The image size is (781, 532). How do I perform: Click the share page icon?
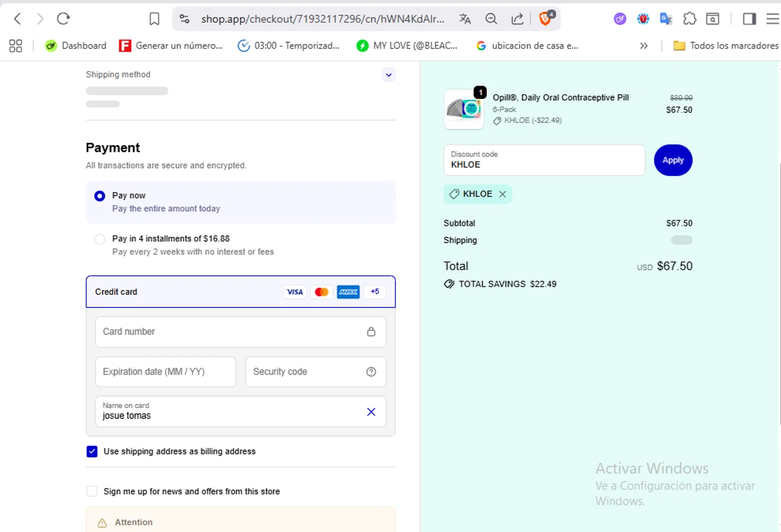(x=517, y=19)
